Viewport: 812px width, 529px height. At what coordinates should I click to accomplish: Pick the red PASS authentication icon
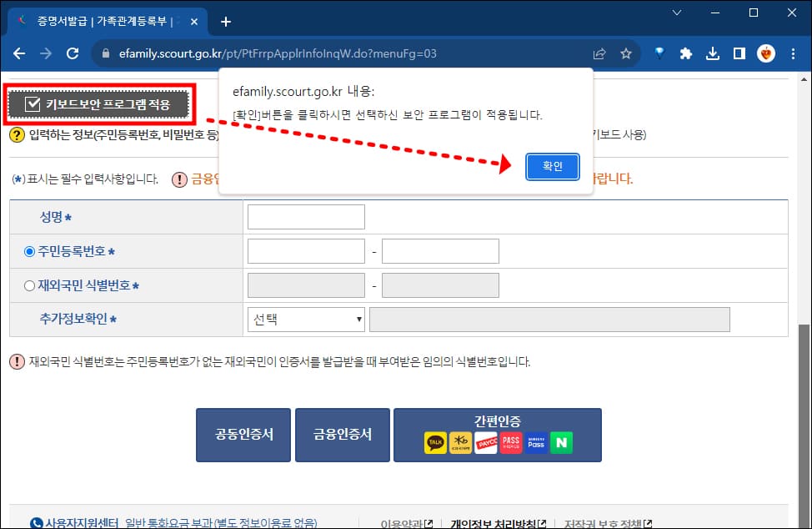[x=511, y=443]
